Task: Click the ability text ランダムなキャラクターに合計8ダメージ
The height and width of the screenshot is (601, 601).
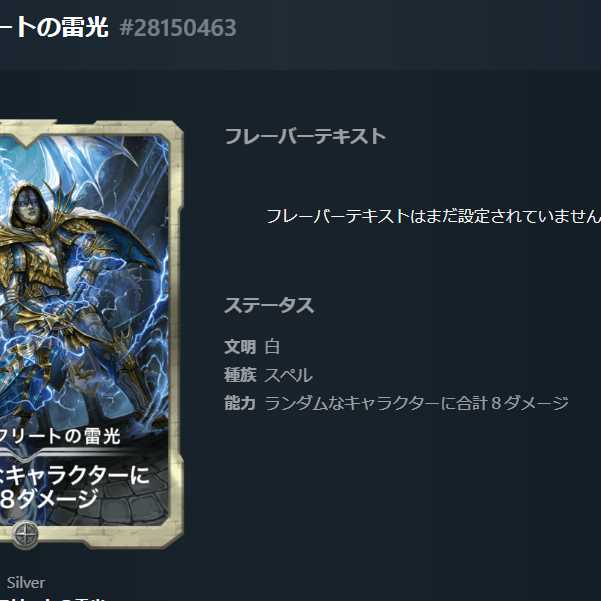Action: coord(416,403)
